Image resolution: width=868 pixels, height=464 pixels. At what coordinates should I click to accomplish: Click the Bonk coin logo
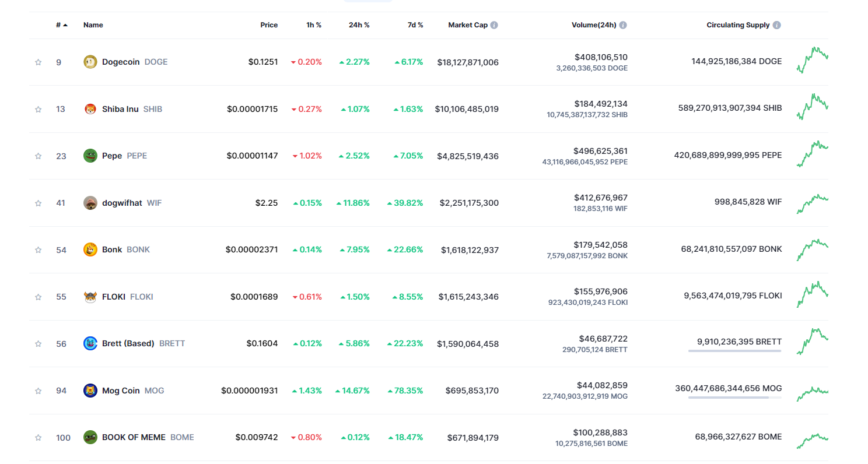click(90, 249)
